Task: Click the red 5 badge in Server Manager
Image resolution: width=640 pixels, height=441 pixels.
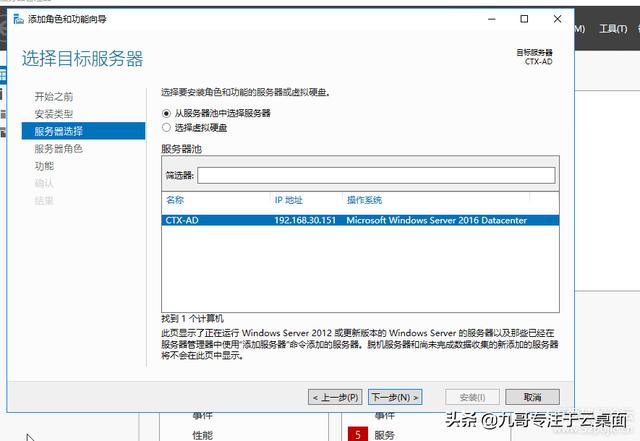Action: pos(358,434)
